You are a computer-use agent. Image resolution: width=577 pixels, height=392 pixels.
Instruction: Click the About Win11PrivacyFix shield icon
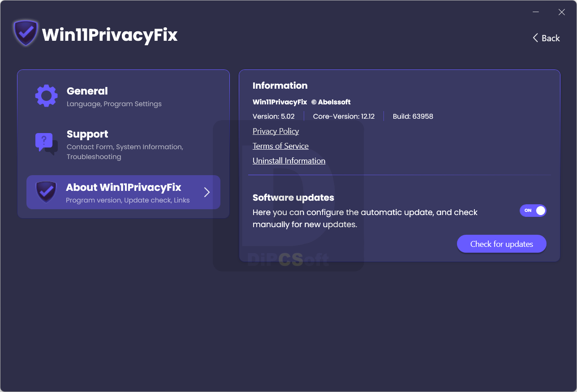pyautogui.click(x=46, y=192)
